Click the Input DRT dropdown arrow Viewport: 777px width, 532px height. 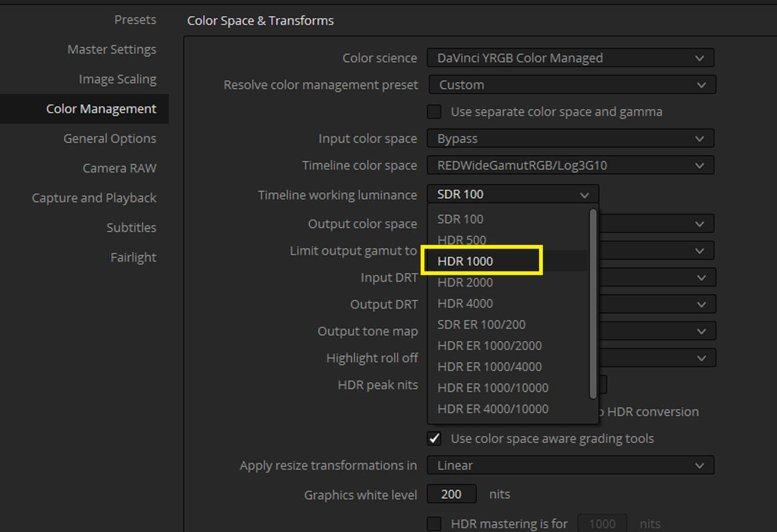(x=702, y=277)
